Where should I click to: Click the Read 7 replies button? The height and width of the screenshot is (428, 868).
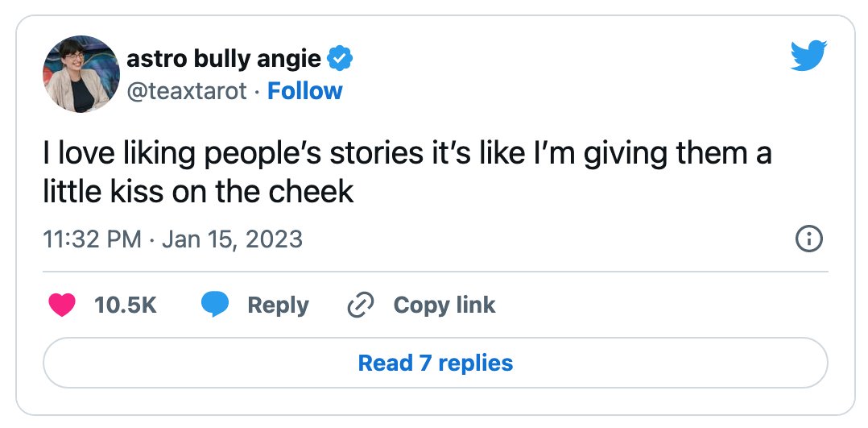coord(435,364)
